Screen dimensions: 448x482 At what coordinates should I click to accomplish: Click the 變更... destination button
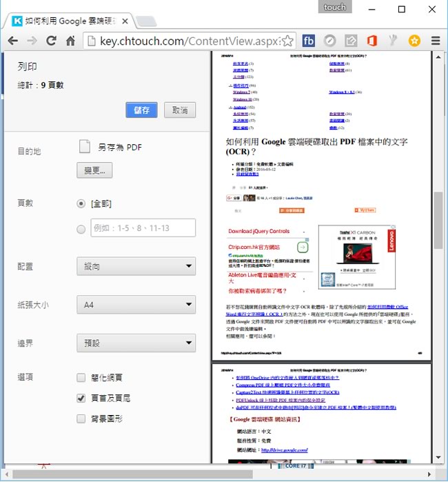[94, 170]
